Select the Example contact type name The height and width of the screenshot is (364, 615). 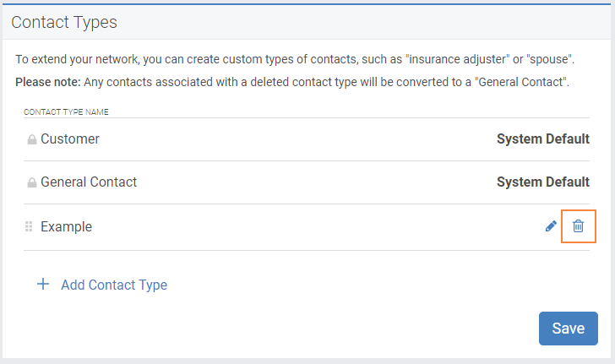pyautogui.click(x=66, y=226)
